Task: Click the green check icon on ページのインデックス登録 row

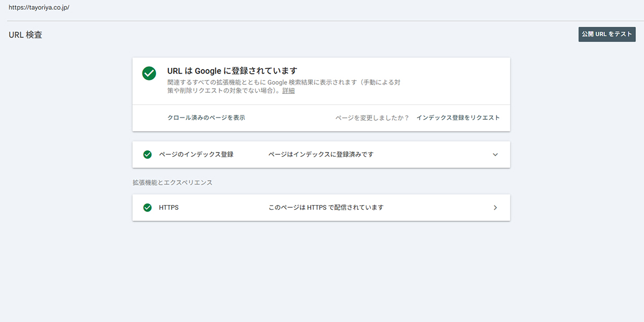Action: (x=148, y=154)
